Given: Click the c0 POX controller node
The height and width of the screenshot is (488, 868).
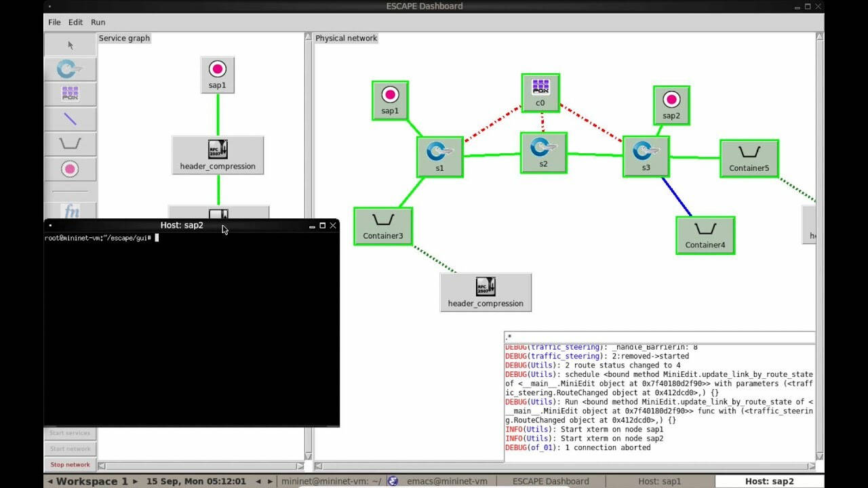Looking at the screenshot, I should pyautogui.click(x=540, y=94).
